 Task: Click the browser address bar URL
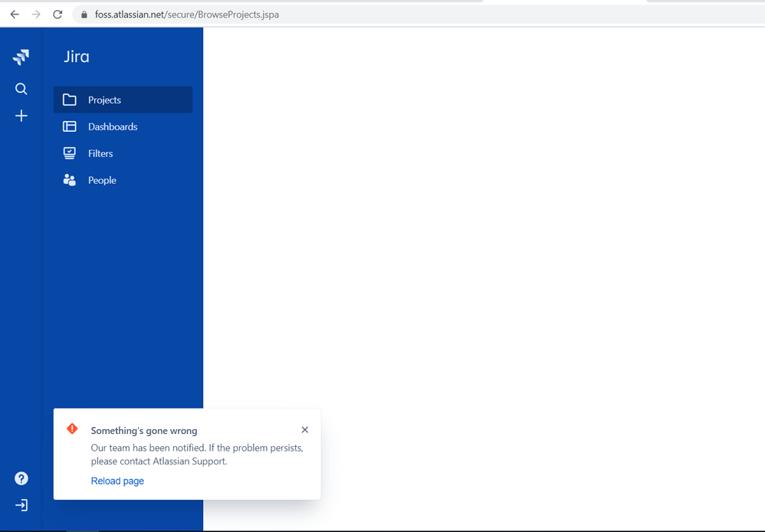187,15
